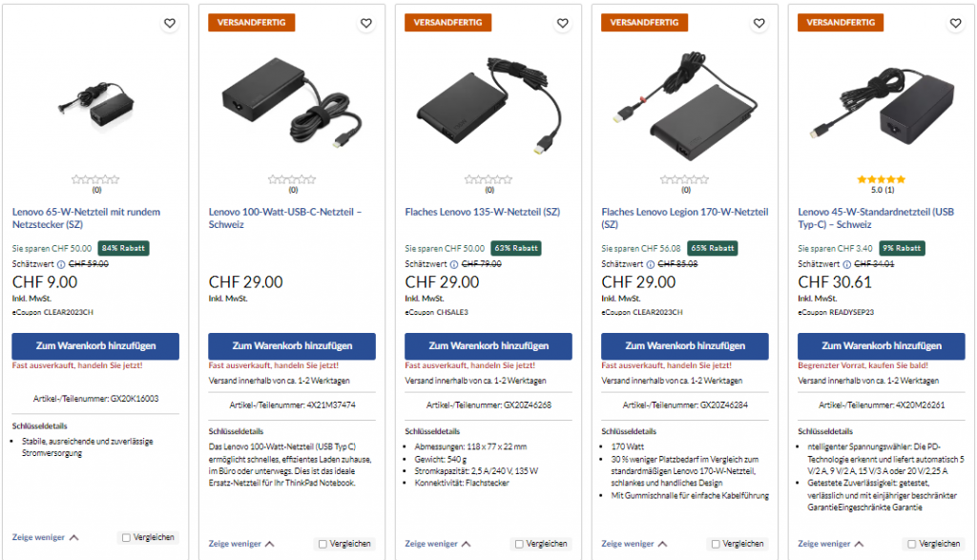977x560 pixels.
Task: Open Schätzwert info icon for CHF 79.00
Action: click(x=455, y=264)
